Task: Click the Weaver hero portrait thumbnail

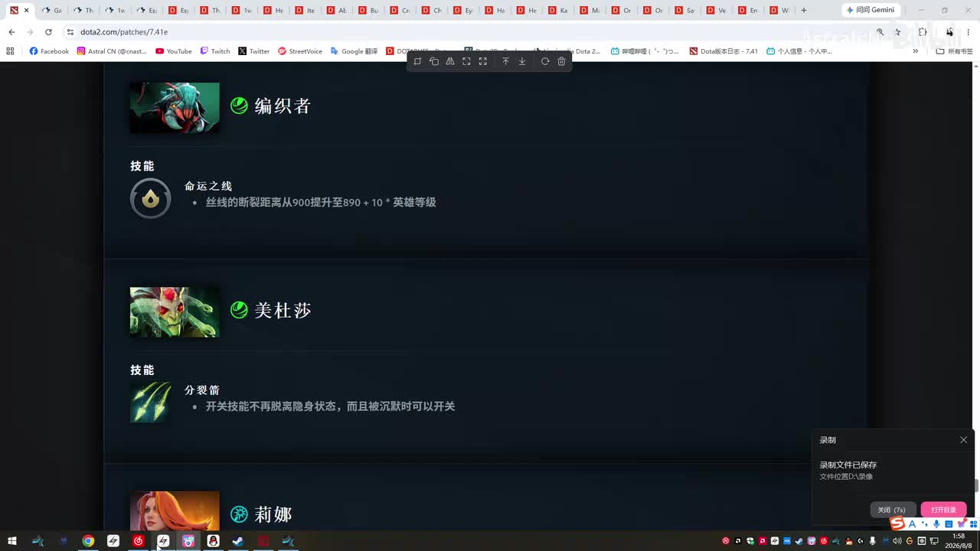Action: click(175, 107)
